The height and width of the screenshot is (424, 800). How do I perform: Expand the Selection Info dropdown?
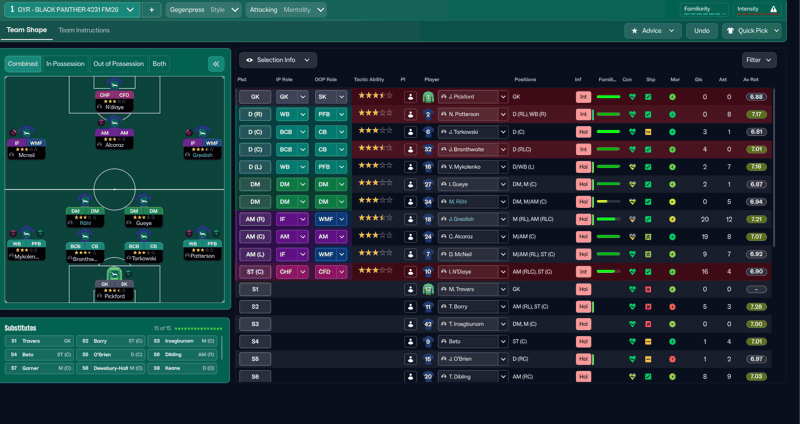278,60
